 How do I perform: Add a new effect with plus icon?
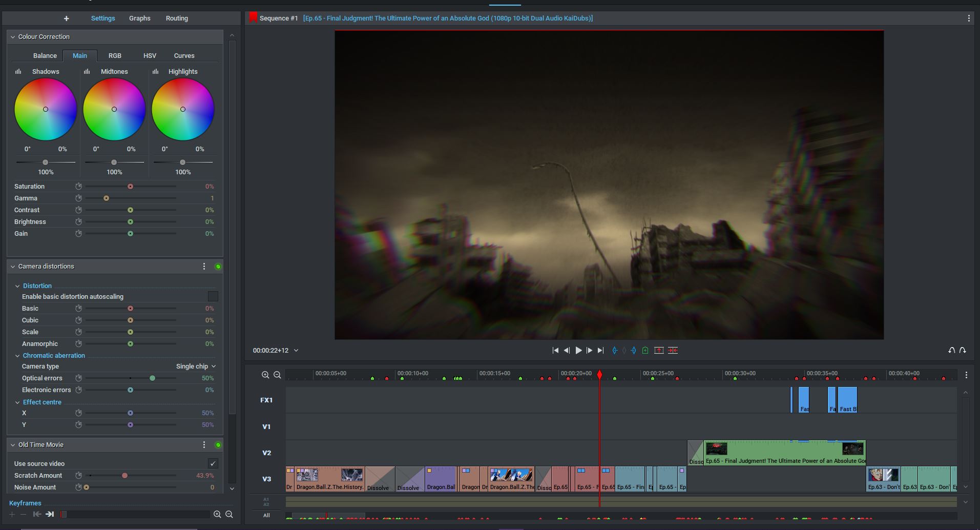pos(66,18)
